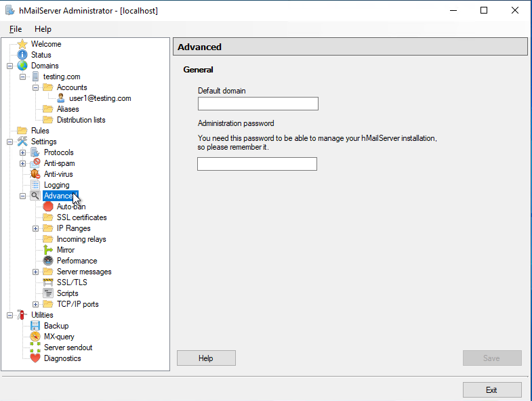Click the SSL/TLS barrier icon
532x401 pixels.
[48, 282]
